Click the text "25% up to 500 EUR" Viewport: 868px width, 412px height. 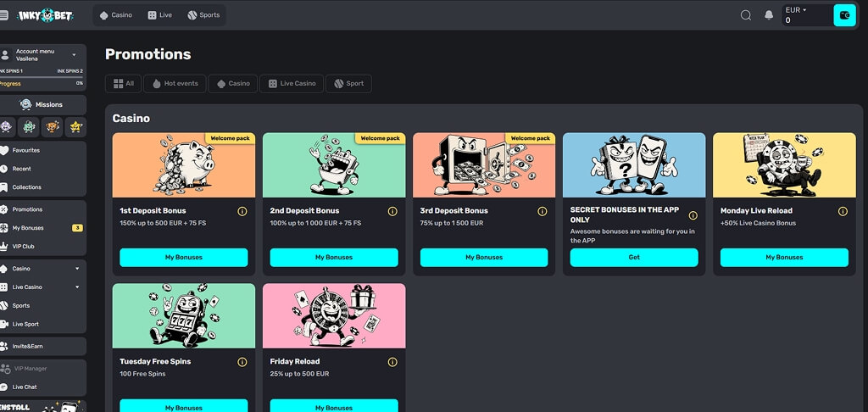coord(299,374)
